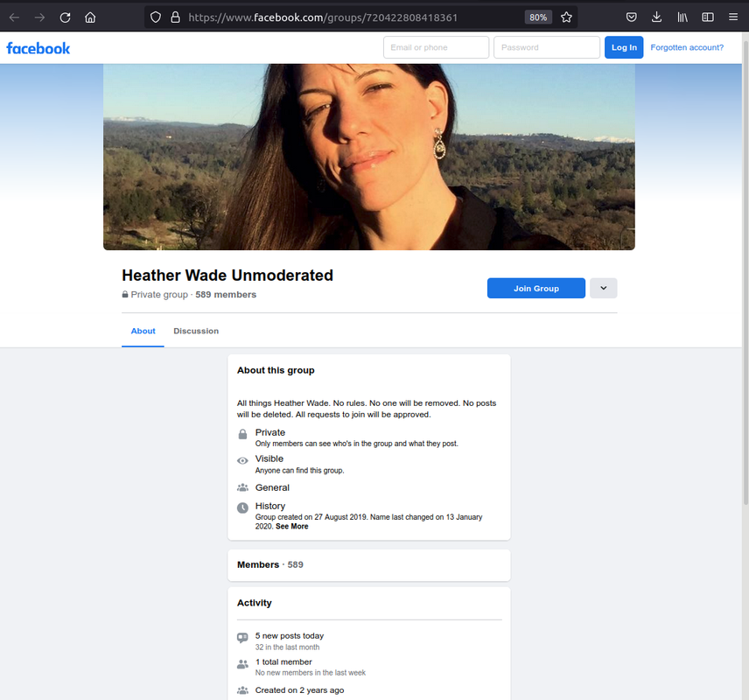Viewport: 749px width, 700px height.
Task: Toggle the sidebar view icon
Action: 708,17
